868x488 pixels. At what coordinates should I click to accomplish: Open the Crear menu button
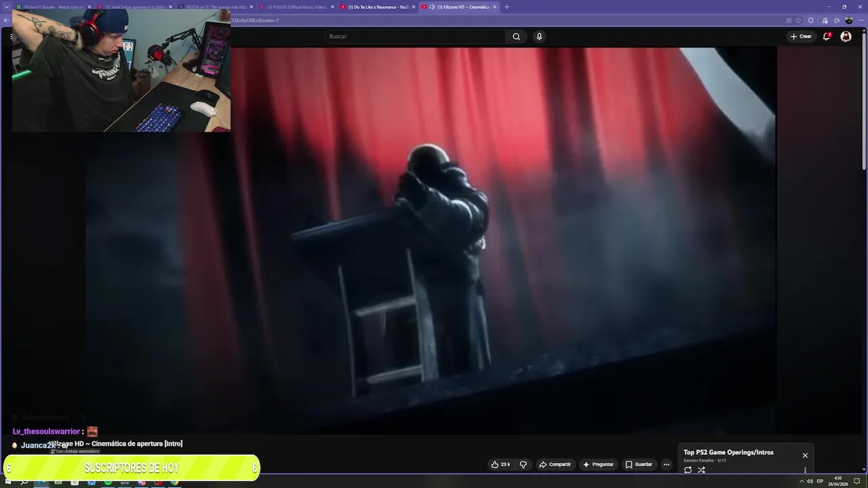(801, 37)
